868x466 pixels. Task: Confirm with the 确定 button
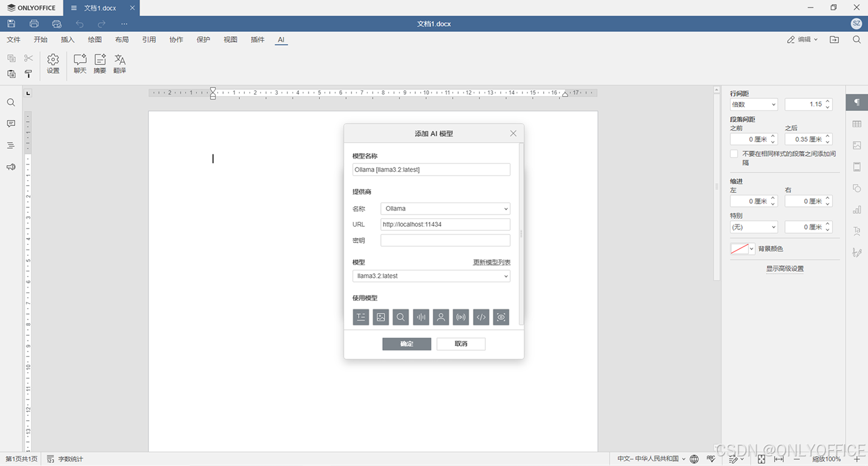tap(407, 344)
